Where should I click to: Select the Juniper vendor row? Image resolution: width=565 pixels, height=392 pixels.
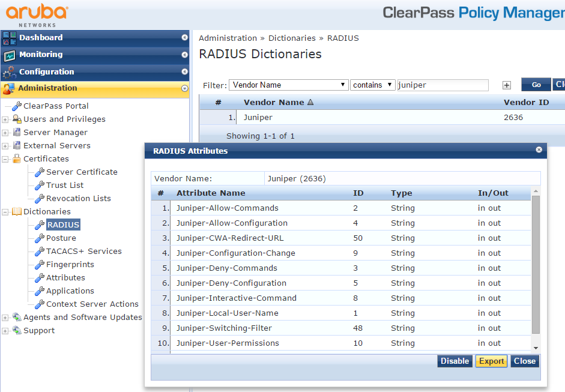click(x=382, y=118)
